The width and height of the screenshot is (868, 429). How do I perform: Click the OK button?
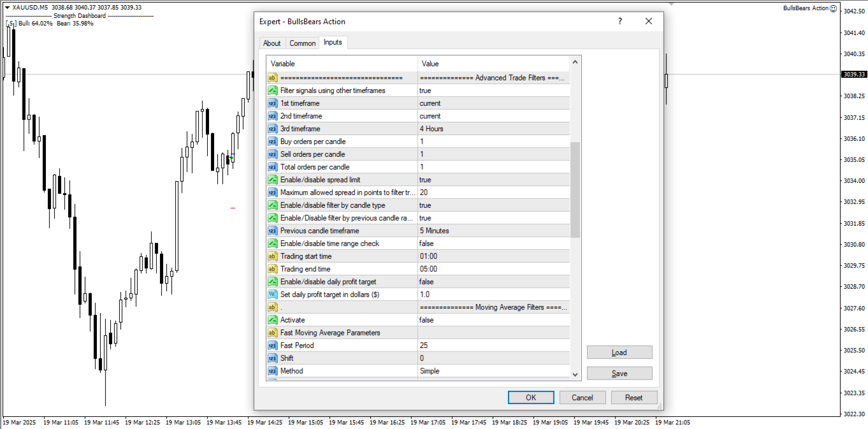tap(531, 397)
